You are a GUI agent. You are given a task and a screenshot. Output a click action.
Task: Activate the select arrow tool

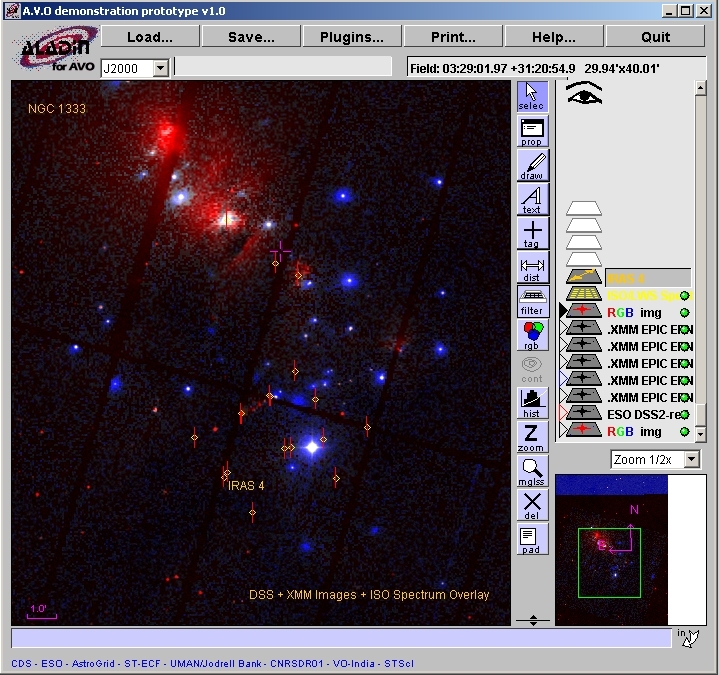click(531, 96)
